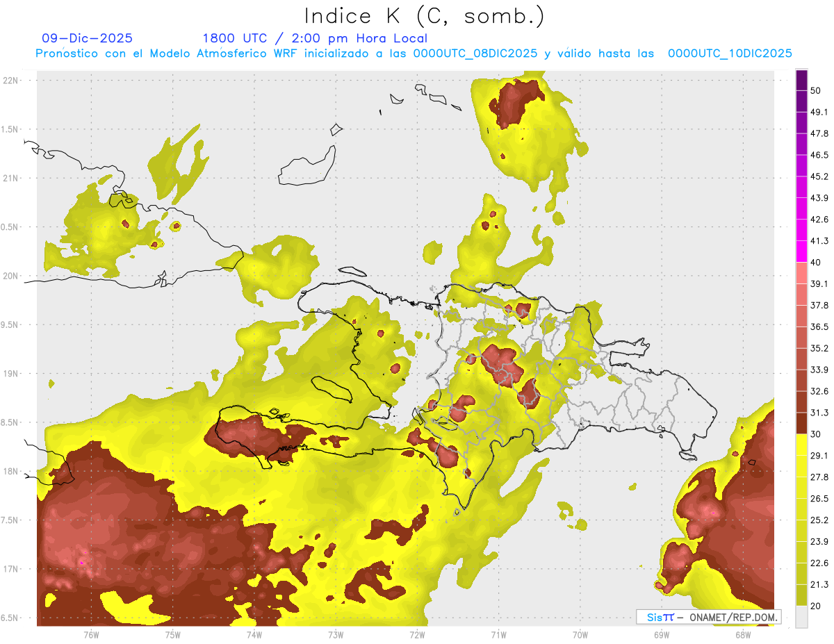The width and height of the screenshot is (834, 644).
Task: Select the "49.1" color scale value
Action: click(819, 112)
